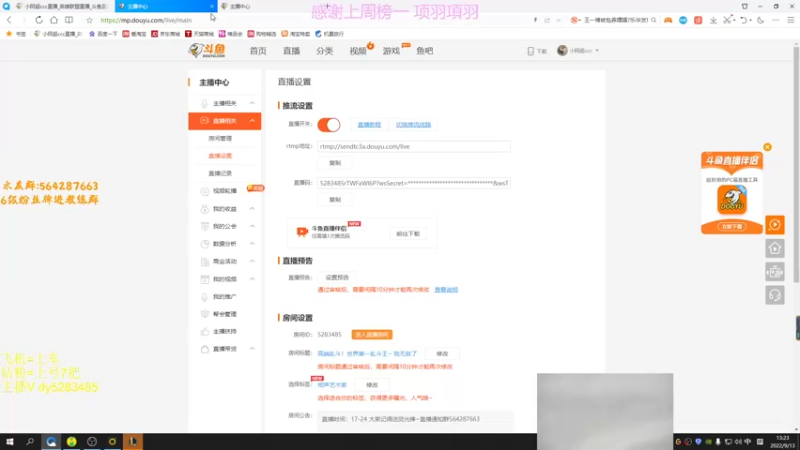
Task: Click the orange 进入直播房间 button
Action: click(x=372, y=335)
